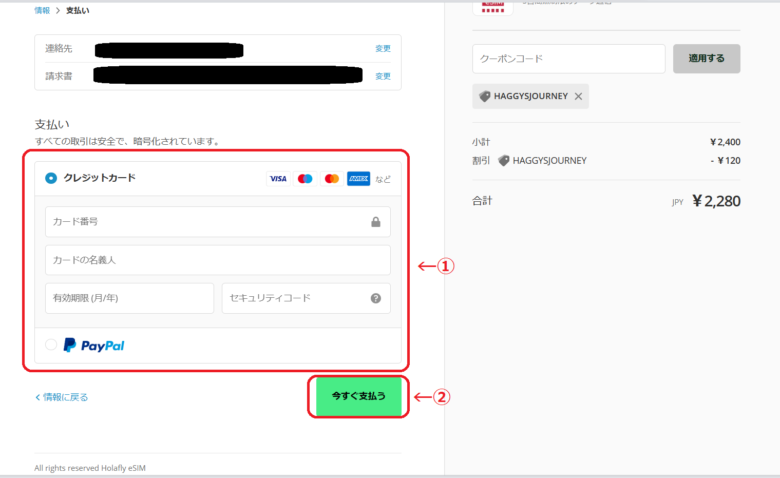This screenshot has height=478, width=780.
Task: Click the 連絡先 label
Action: pos(59,48)
